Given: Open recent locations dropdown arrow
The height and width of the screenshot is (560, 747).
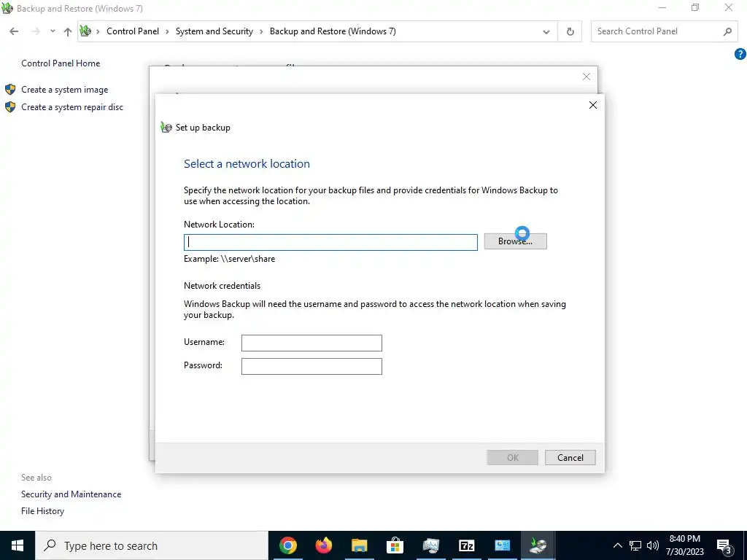Looking at the screenshot, I should (53, 31).
